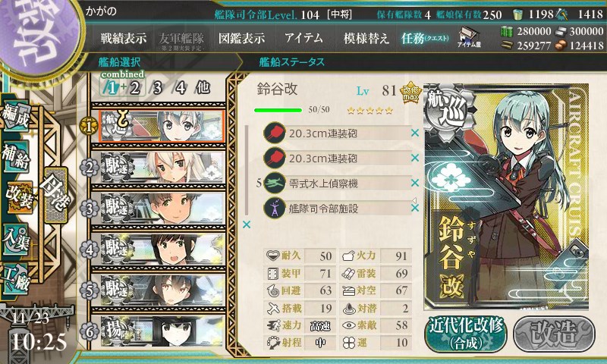Open the 図鑑表示 encyclopedia menu
Viewport: 607px width, 364px height.
pyautogui.click(x=241, y=38)
